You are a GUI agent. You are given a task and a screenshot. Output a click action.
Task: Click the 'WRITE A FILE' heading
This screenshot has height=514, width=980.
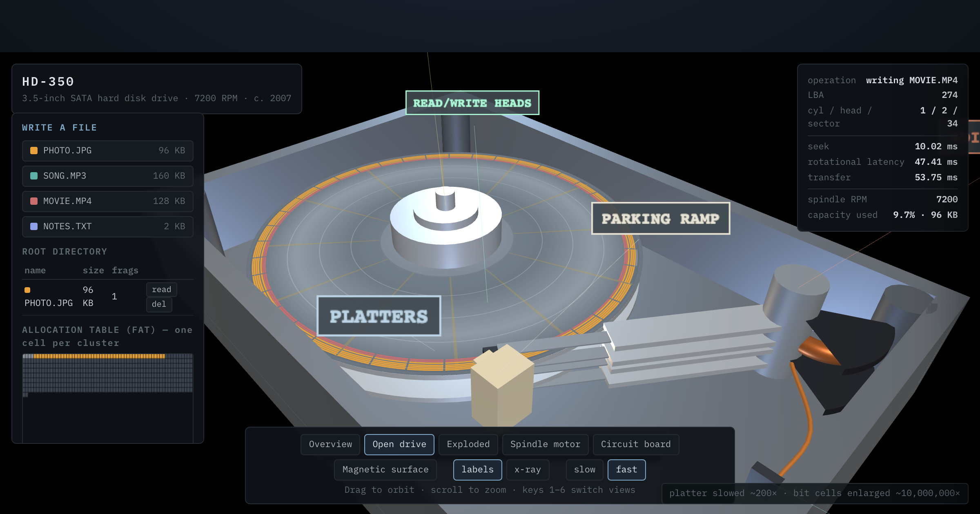[x=60, y=128]
